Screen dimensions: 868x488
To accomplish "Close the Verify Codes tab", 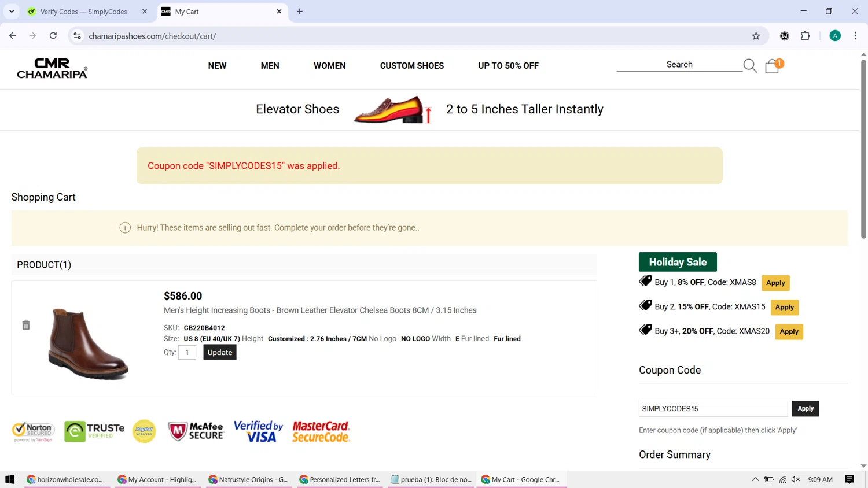I will [x=145, y=12].
